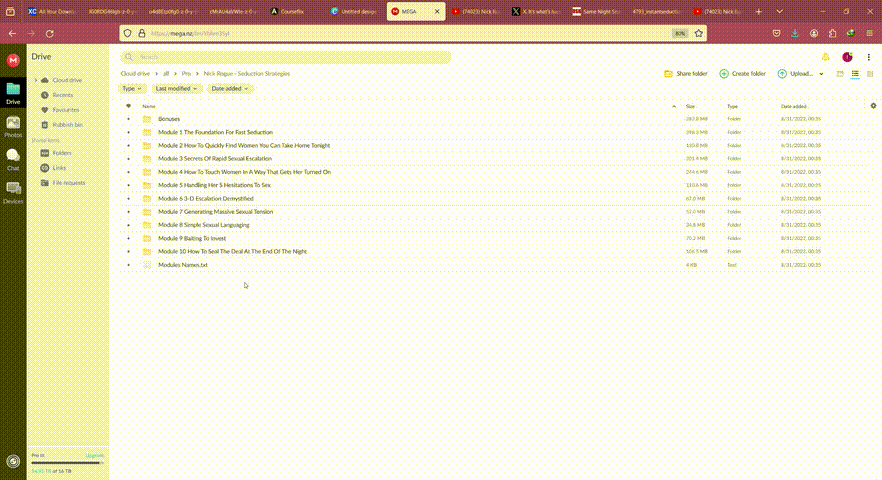Open Favourites in sidebar
Image resolution: width=882 pixels, height=480 pixels.
[x=68, y=110]
